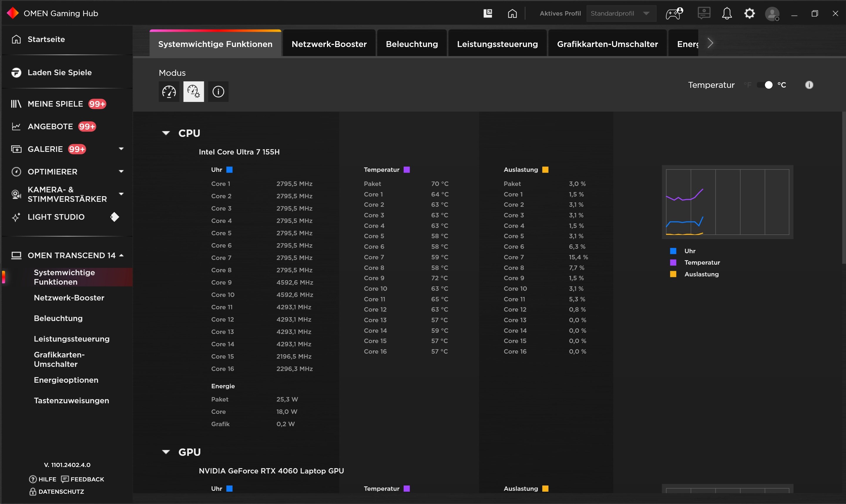Select the Leistungssteuerung tab
This screenshot has height=504, width=846.
[x=497, y=43]
